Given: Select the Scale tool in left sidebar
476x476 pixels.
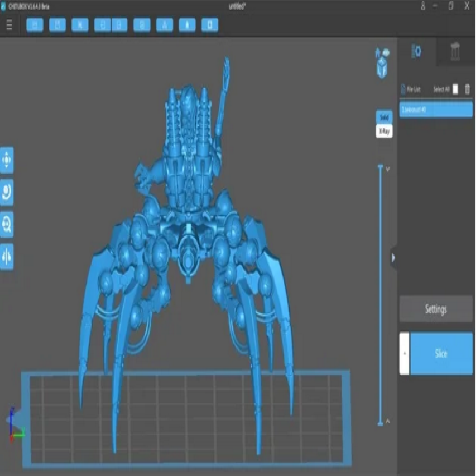Looking at the screenshot, I should [x=7, y=224].
